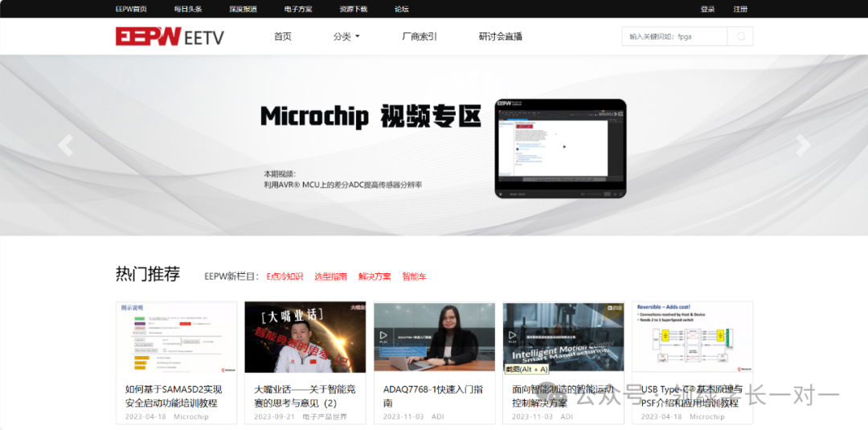Viewport: 868px width, 430px height.
Task: Open 电子方案 in the top bar
Action: tap(298, 9)
